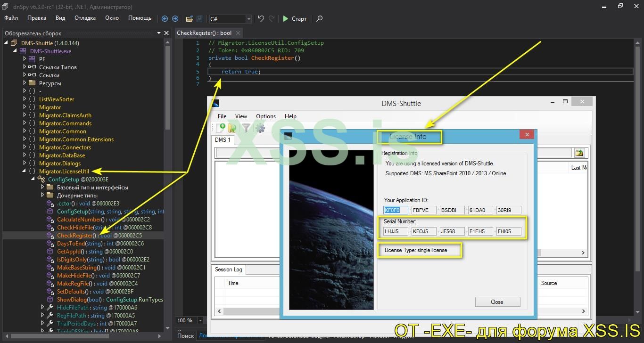The image size is (644, 343).
Task: Click the new document icon in DMS-Shuttle toolbar
Action: pyautogui.click(x=221, y=128)
